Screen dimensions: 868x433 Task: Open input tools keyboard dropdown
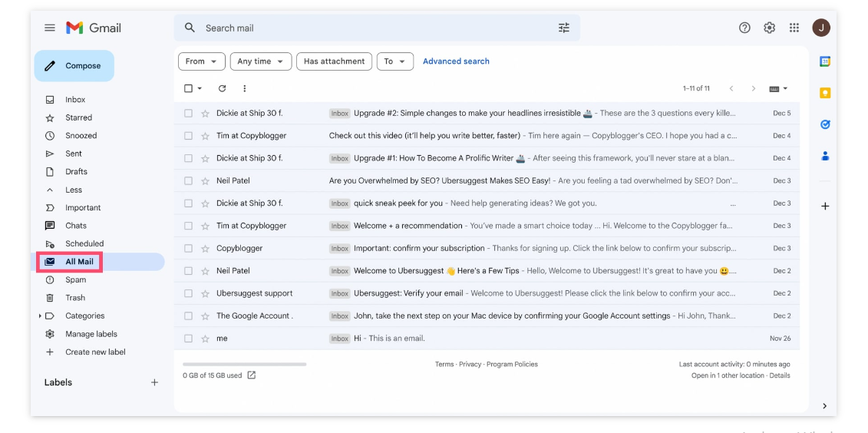pos(778,88)
